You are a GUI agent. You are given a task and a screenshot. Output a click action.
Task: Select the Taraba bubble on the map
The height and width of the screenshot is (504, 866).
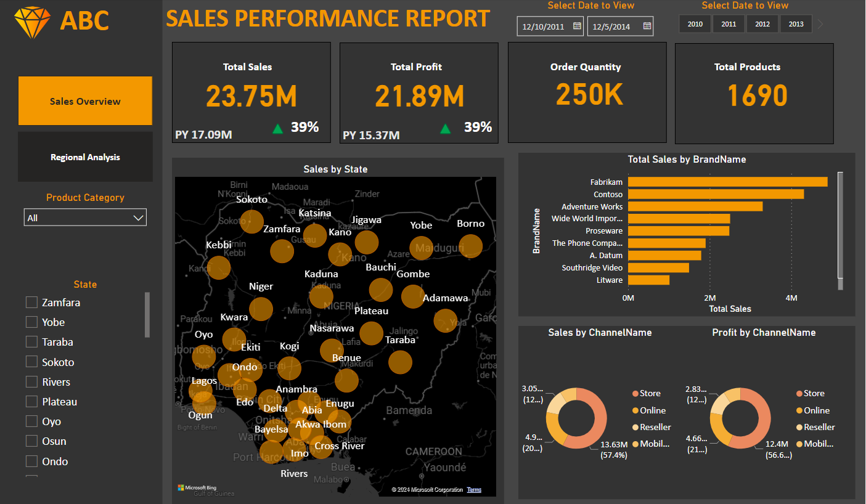click(x=401, y=362)
